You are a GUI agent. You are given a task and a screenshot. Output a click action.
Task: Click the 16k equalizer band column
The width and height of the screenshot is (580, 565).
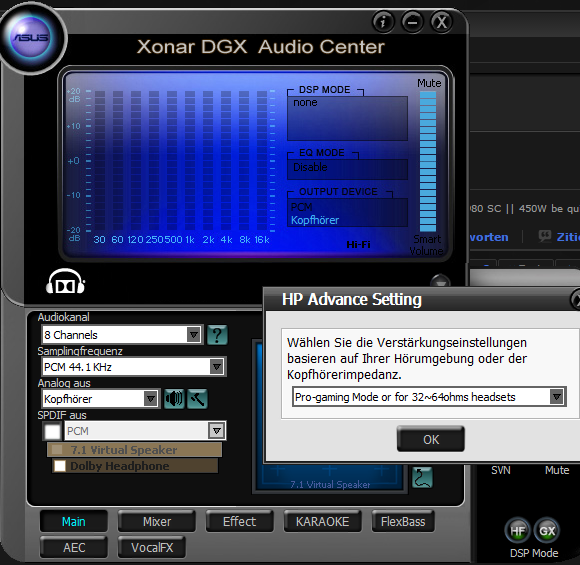point(262,161)
